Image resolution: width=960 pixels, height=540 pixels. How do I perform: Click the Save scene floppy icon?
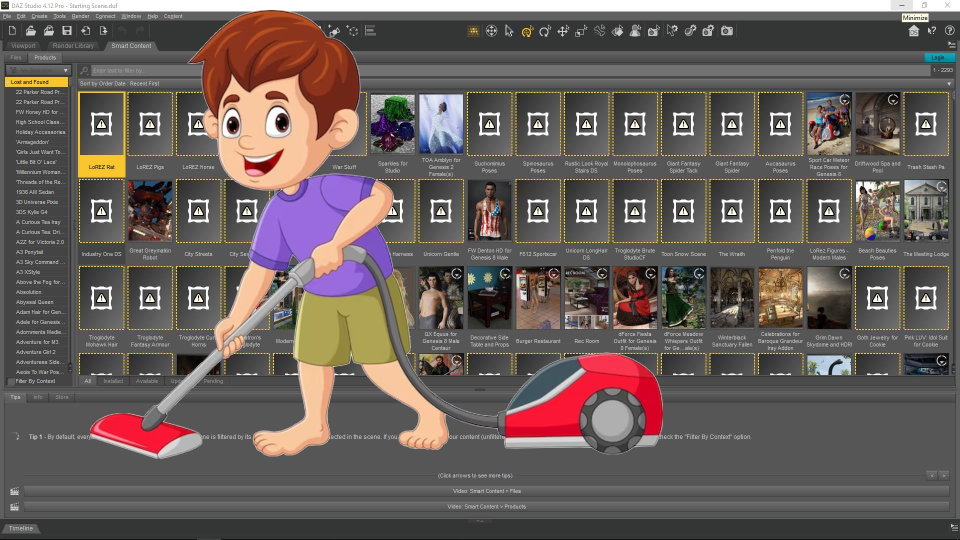[x=66, y=31]
